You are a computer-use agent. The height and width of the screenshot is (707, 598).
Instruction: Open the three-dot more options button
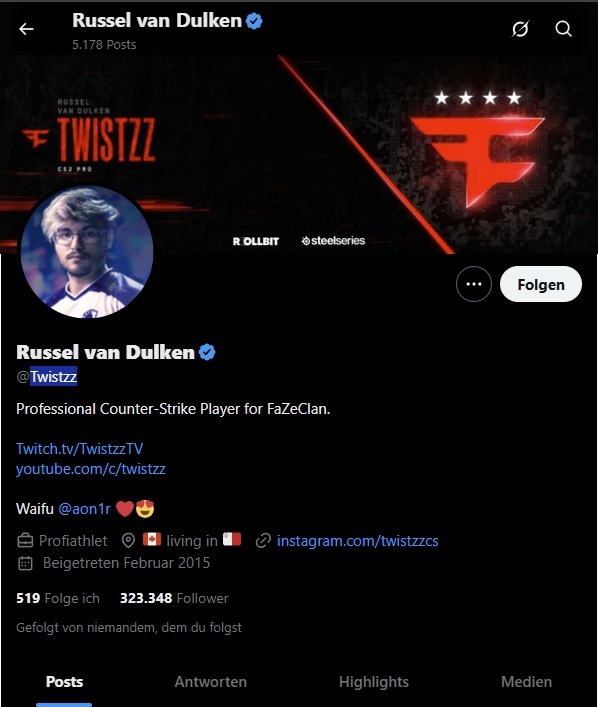point(474,284)
